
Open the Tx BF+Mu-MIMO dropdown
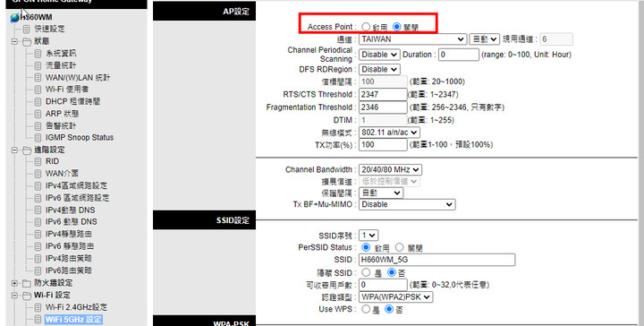tap(407, 204)
